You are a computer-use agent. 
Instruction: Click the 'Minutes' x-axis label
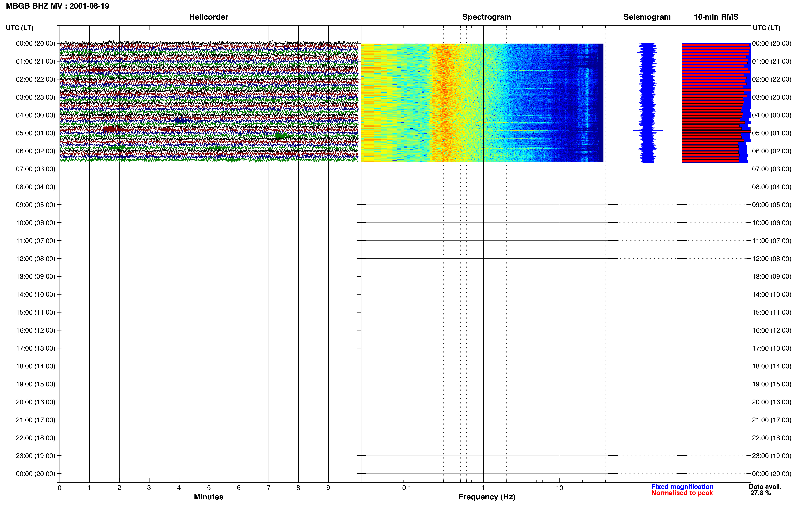(209, 497)
